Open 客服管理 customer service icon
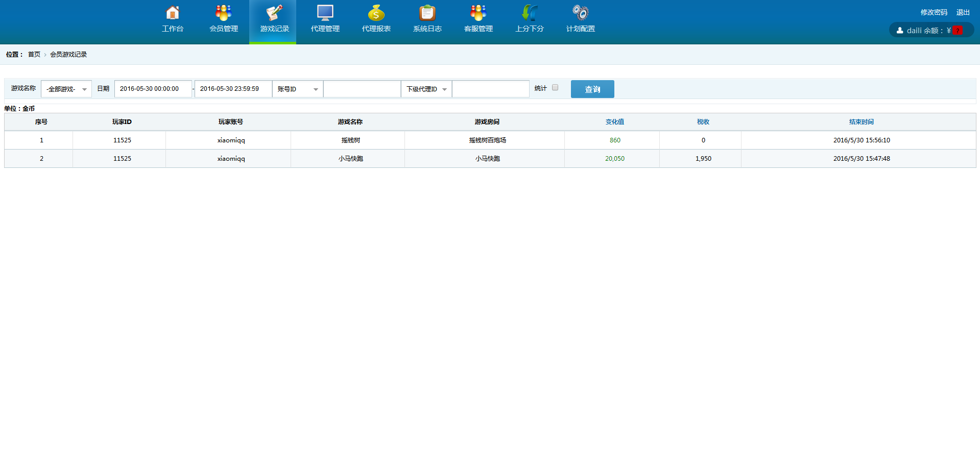Viewport: 980px width, 467px height. tap(478, 13)
